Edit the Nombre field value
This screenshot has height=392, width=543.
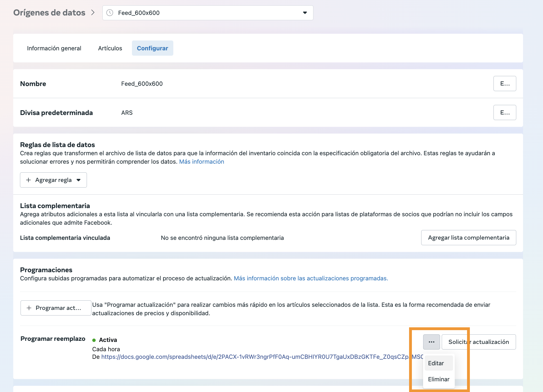(504, 84)
